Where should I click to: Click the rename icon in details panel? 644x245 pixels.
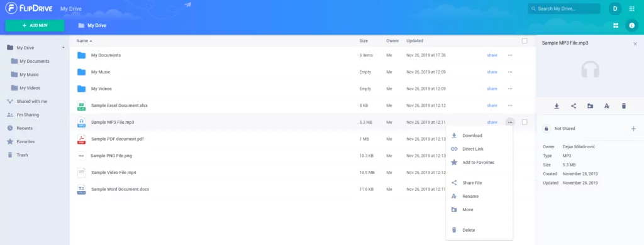point(607,106)
